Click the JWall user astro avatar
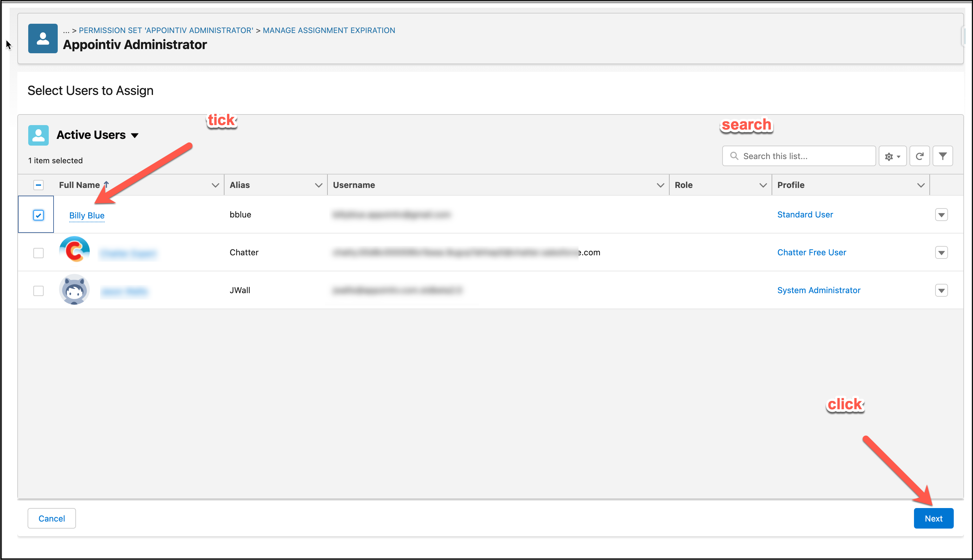This screenshot has width=973, height=560. (x=75, y=290)
